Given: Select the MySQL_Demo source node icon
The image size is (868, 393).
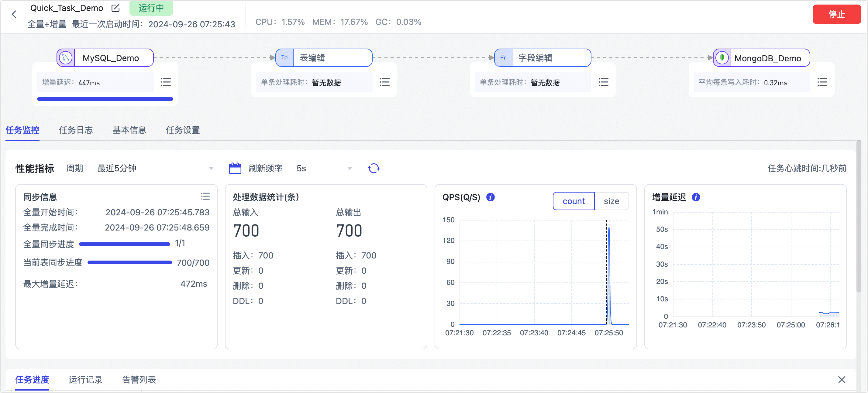Looking at the screenshot, I should [65, 57].
